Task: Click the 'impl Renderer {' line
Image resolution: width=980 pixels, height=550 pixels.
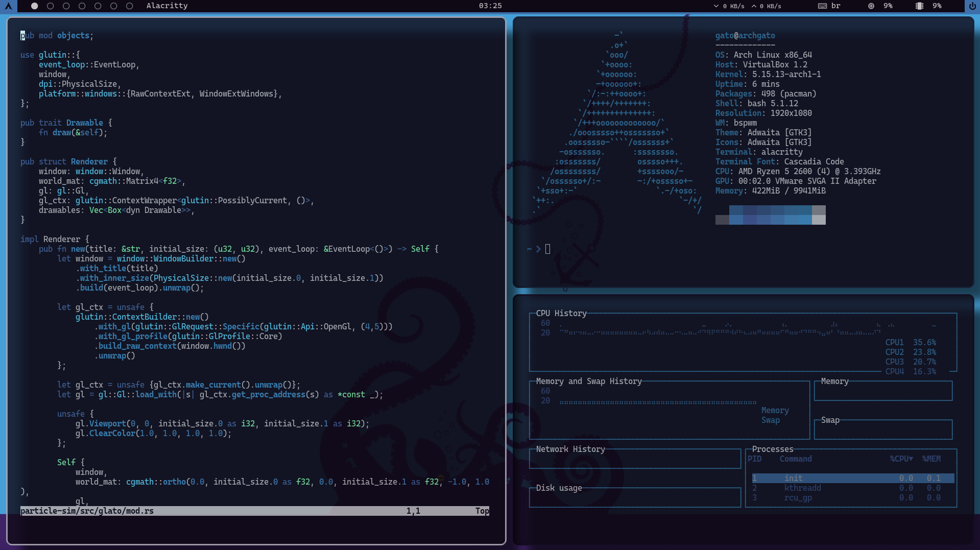Action: 55,239
